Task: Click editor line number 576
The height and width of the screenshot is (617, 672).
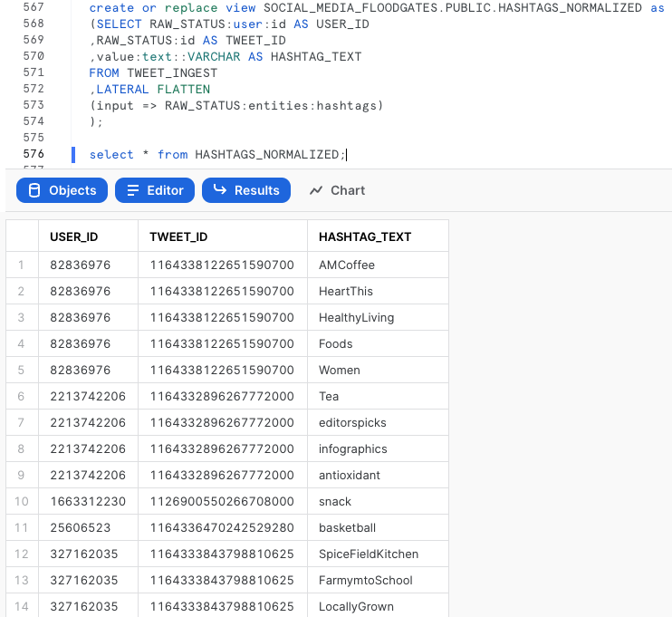Action: pyautogui.click(x=34, y=153)
